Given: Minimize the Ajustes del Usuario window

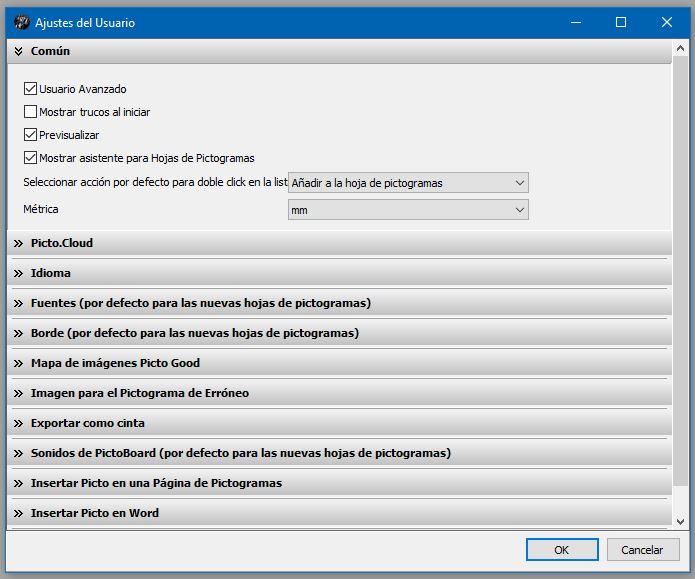Looking at the screenshot, I should pyautogui.click(x=576, y=22).
